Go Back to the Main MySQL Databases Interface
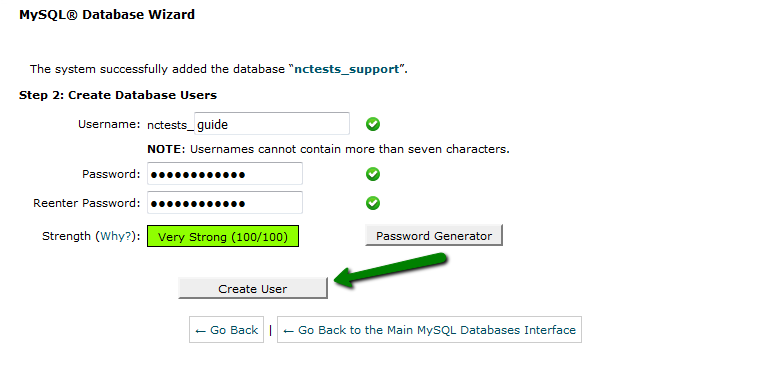Viewport: 760px width, 369px height. click(429, 330)
